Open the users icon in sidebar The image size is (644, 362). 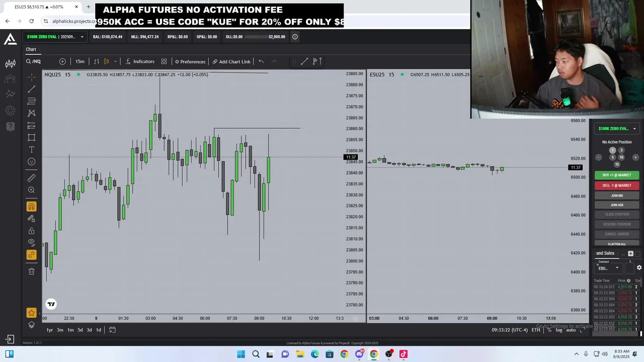pos(10,79)
